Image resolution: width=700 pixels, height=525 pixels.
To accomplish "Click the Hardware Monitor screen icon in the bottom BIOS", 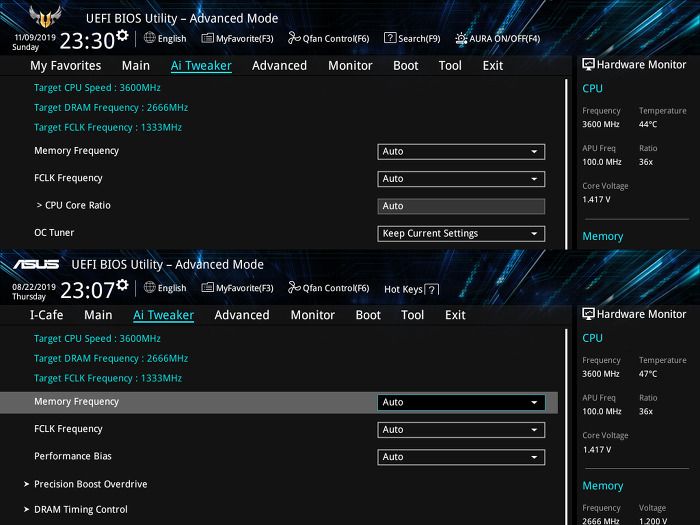I will (x=588, y=314).
